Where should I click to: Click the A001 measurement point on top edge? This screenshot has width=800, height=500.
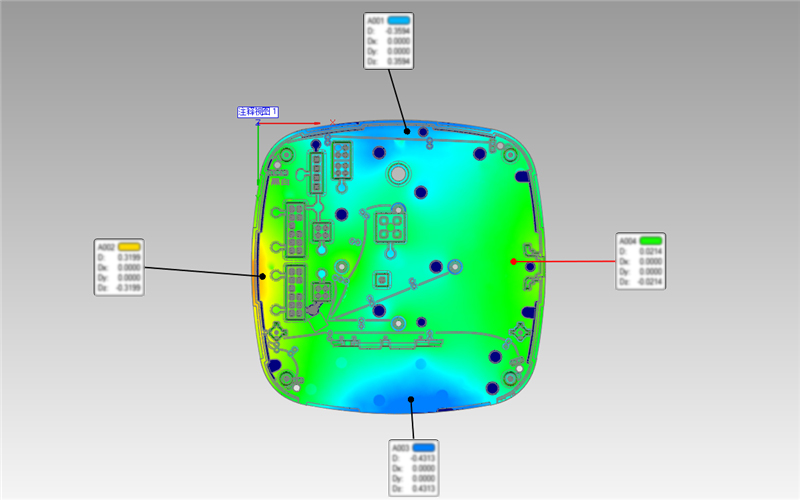tap(406, 129)
